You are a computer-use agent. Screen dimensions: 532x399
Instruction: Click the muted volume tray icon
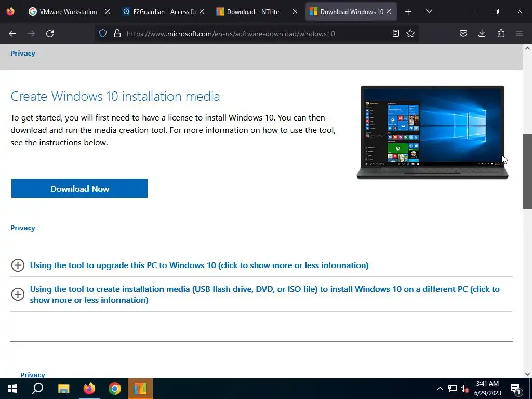click(x=464, y=389)
